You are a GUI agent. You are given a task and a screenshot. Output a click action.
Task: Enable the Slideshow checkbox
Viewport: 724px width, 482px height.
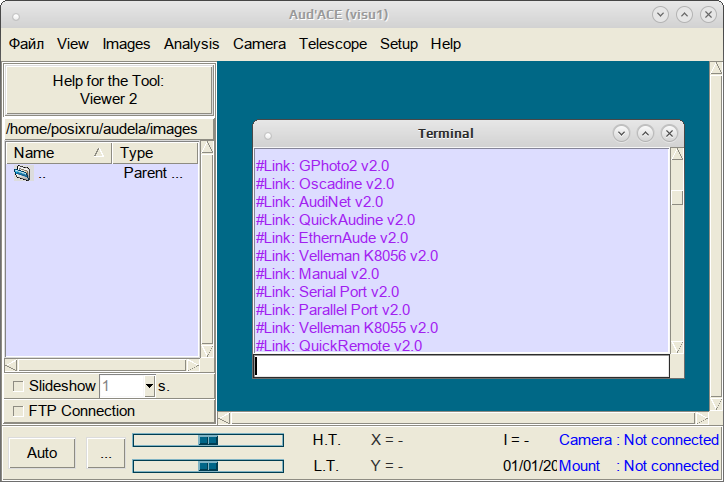(18, 386)
